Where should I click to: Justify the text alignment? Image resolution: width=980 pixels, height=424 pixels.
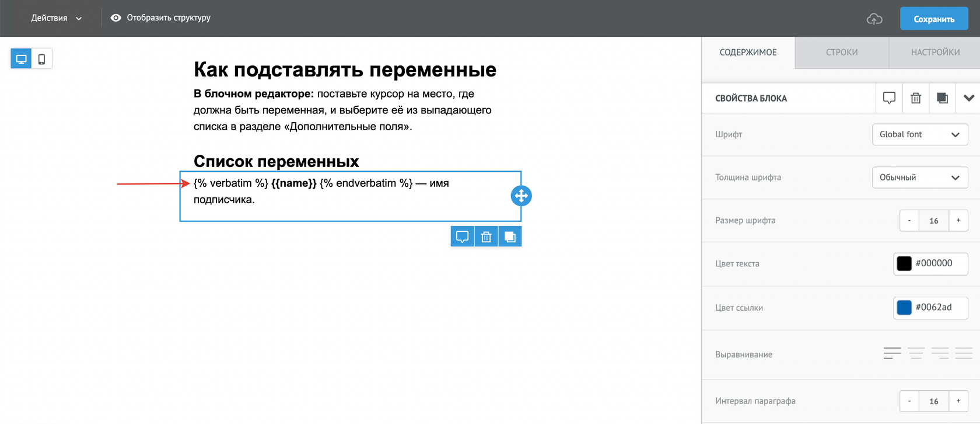964,353
